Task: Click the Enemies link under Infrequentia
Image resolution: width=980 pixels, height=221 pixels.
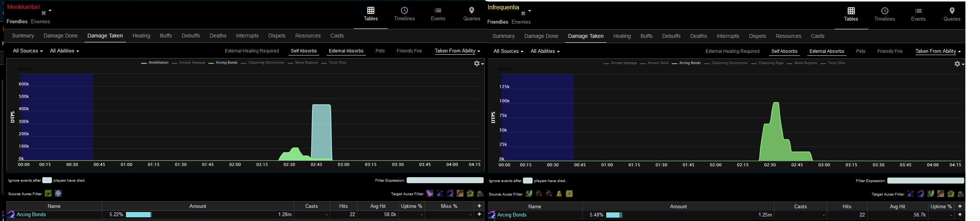Action: (x=521, y=22)
